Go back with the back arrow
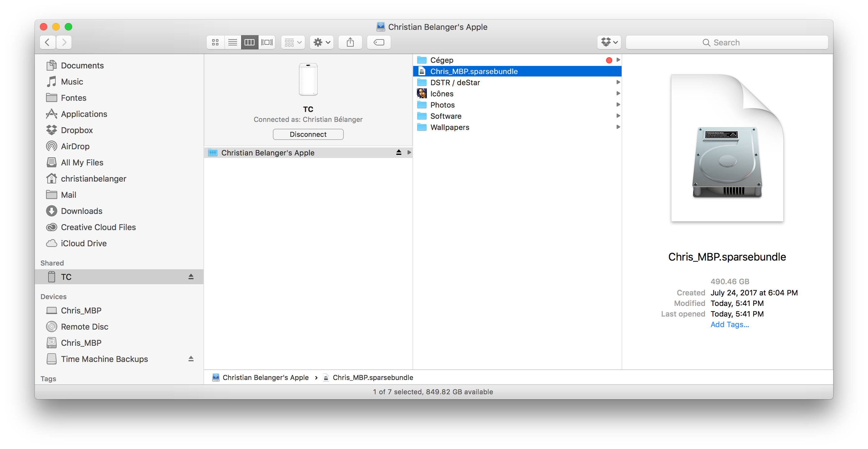Image resolution: width=868 pixels, height=449 pixels. pos(48,42)
